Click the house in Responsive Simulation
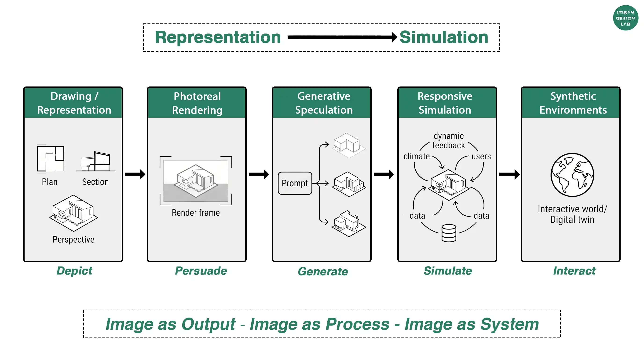Viewport: 644px width, 360px height. 449,185
